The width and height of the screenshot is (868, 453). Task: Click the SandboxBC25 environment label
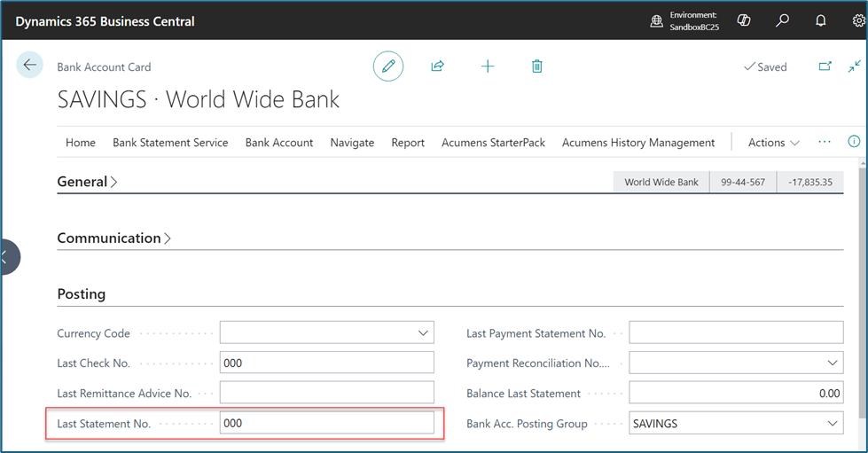click(x=694, y=27)
